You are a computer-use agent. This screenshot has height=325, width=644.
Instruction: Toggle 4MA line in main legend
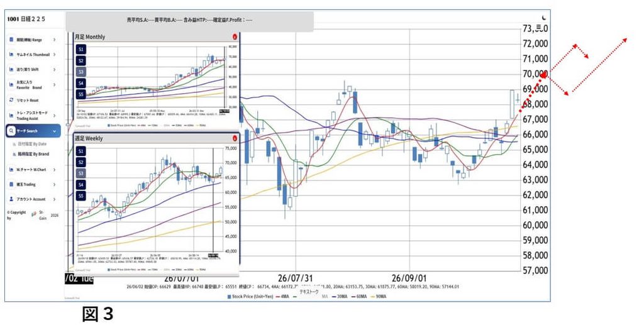pos(283,296)
